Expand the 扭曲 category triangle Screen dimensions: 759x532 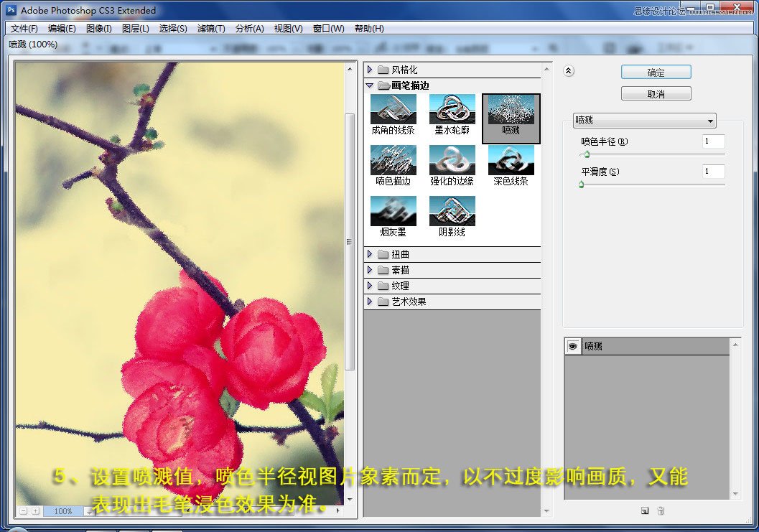[370, 254]
